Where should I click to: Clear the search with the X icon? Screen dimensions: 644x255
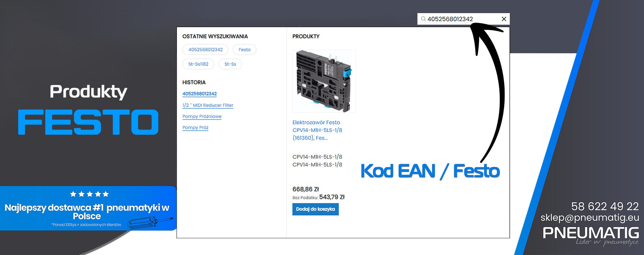(504, 19)
